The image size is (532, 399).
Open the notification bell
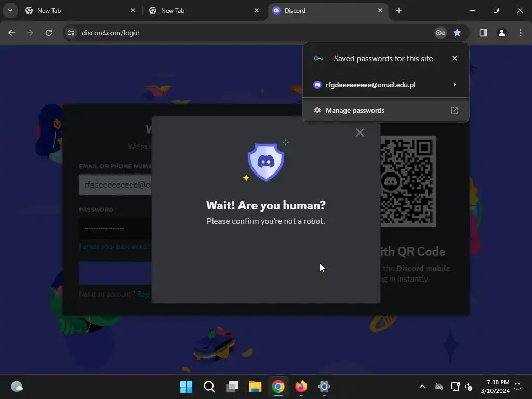coord(517,387)
